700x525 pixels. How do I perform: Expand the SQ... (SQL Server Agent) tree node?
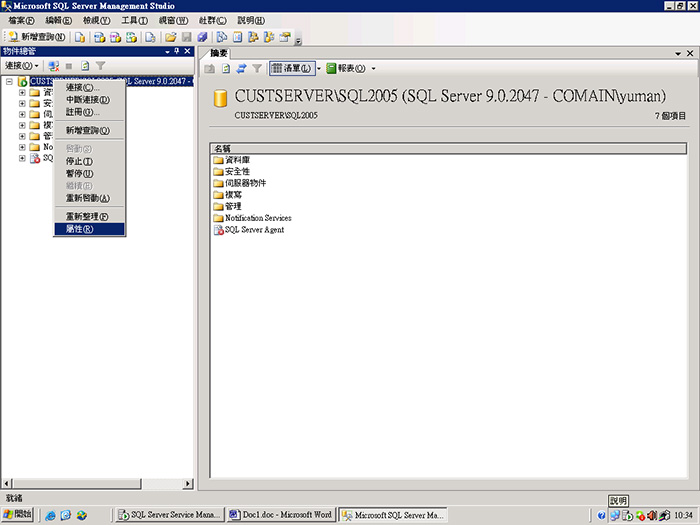tap(22, 158)
